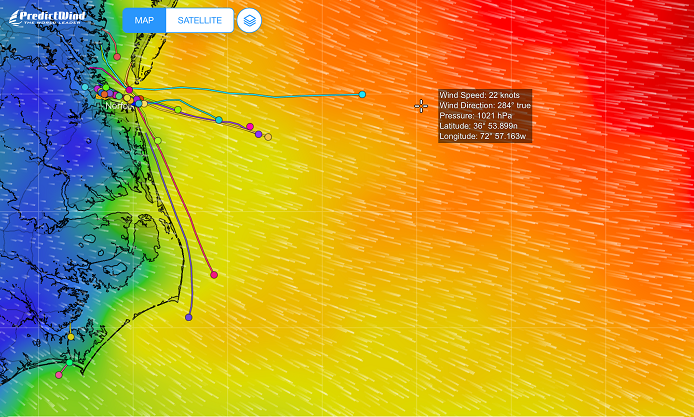This screenshot has height=417, width=694.
Task: Select the pale green marker south of Norfolk
Action: pyautogui.click(x=158, y=141)
